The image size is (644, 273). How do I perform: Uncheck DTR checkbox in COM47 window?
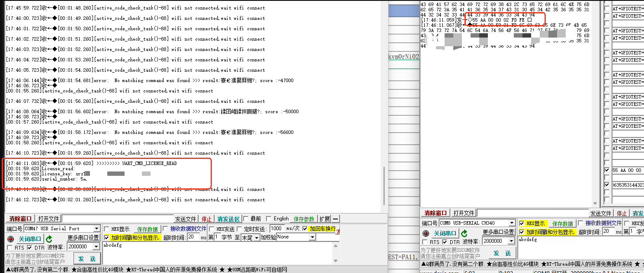coord(29,248)
